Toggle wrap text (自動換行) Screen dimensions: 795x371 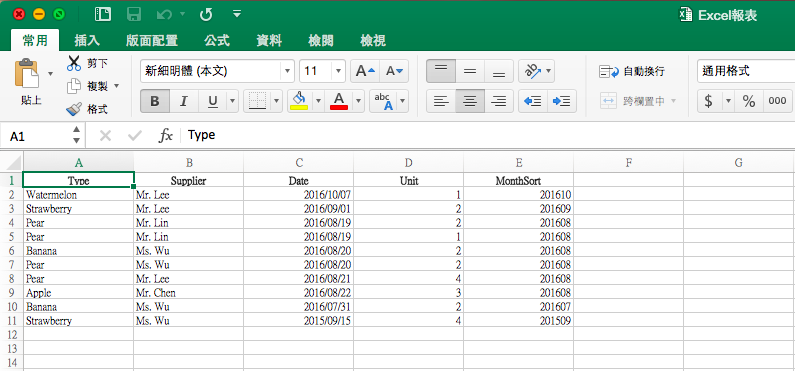(x=631, y=71)
